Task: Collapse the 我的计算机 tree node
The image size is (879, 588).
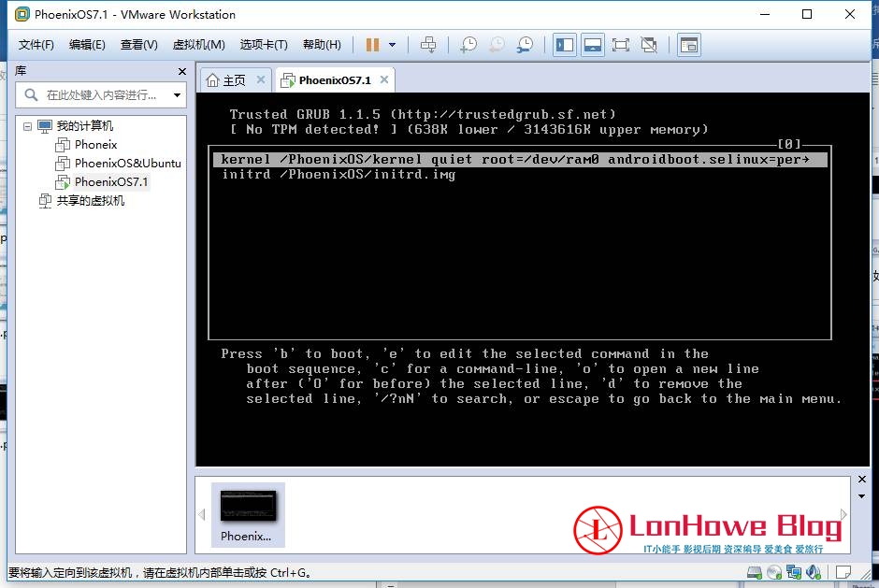Action: [x=27, y=127]
